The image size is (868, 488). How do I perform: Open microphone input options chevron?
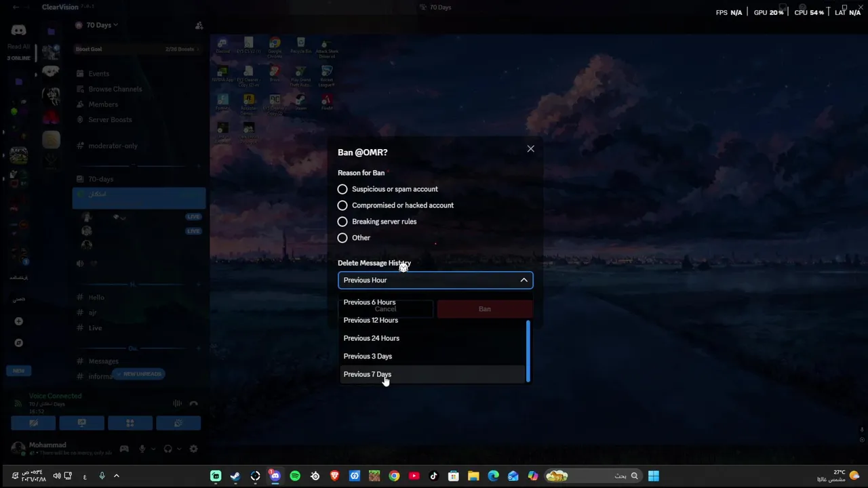tap(152, 449)
